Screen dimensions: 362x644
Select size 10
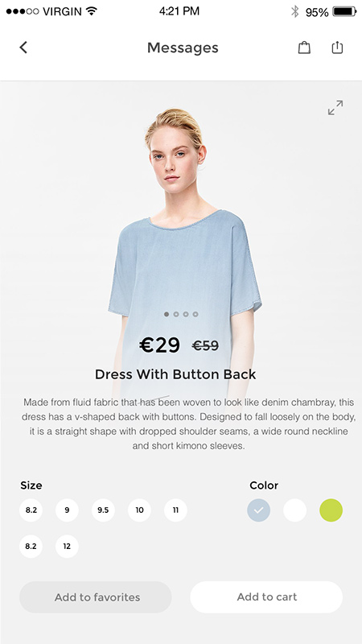click(x=139, y=510)
